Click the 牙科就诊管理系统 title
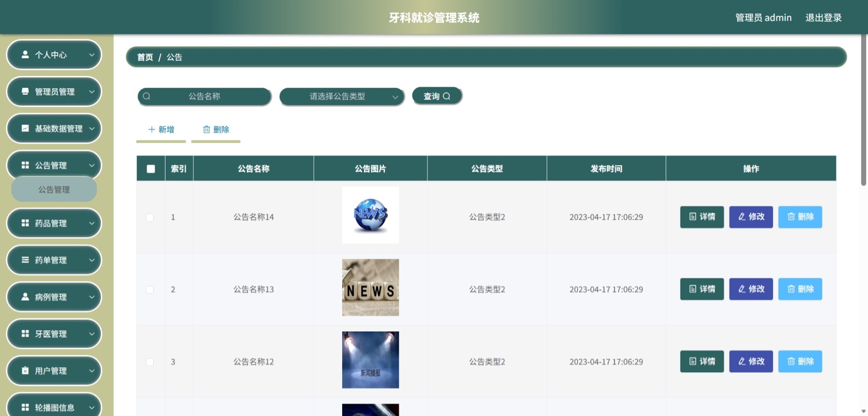Screen dimensions: 868x416 434,18
